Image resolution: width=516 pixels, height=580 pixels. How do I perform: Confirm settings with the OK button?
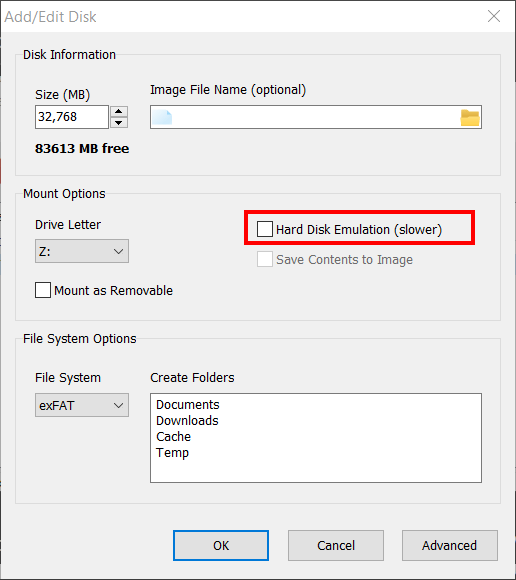(221, 546)
